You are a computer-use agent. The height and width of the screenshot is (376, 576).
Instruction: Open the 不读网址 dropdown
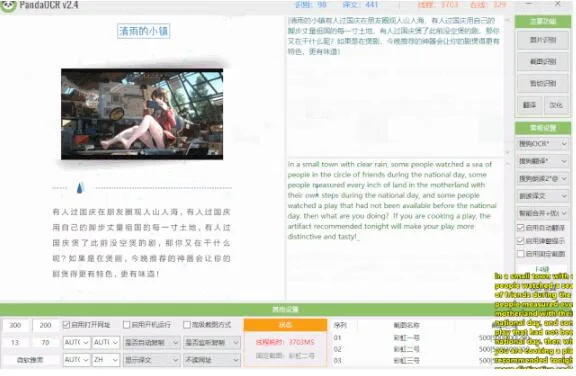tap(212, 360)
